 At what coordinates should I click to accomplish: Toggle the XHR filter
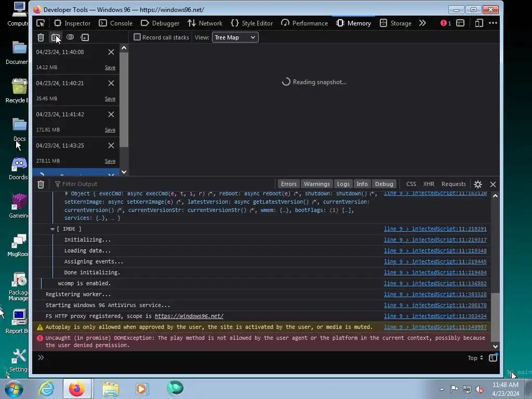(x=429, y=184)
